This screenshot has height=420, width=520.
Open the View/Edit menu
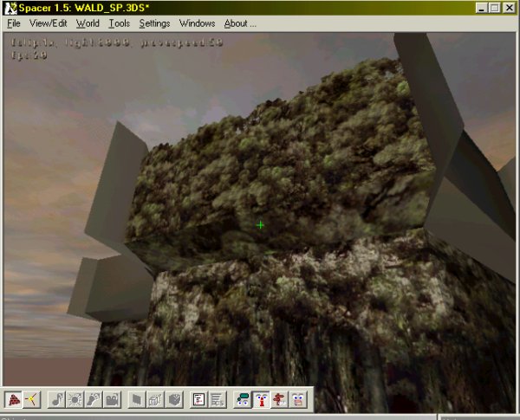tap(48, 23)
